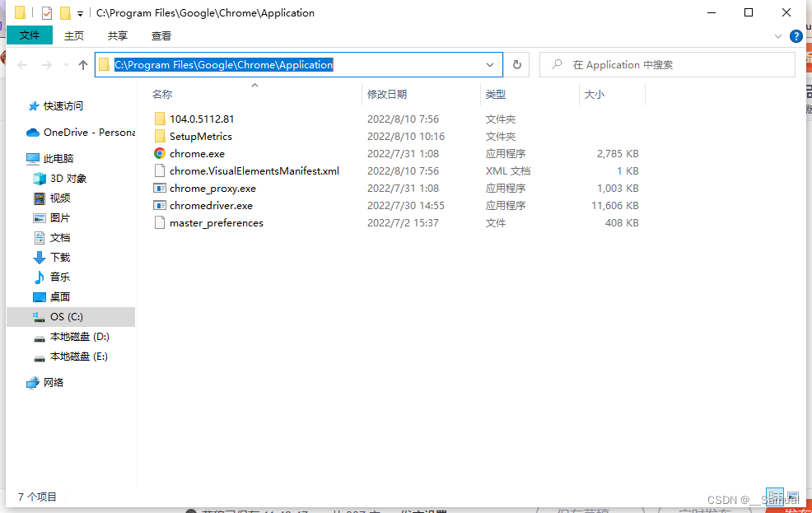Click the search magnifier icon
The width and height of the screenshot is (812, 513).
pyautogui.click(x=557, y=64)
